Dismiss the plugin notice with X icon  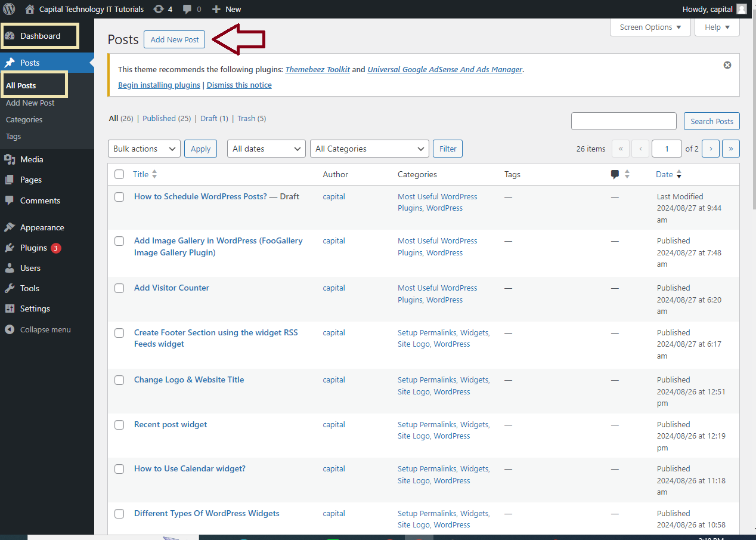(x=727, y=65)
